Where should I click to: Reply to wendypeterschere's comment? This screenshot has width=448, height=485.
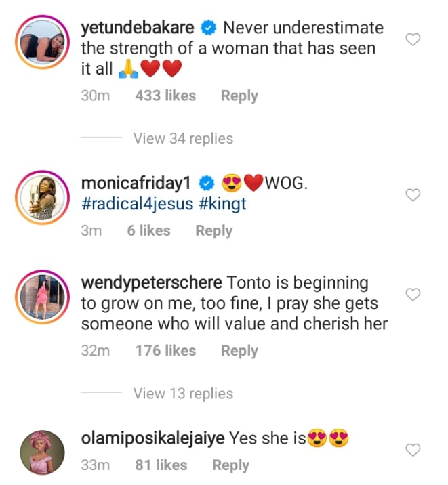[x=239, y=351]
